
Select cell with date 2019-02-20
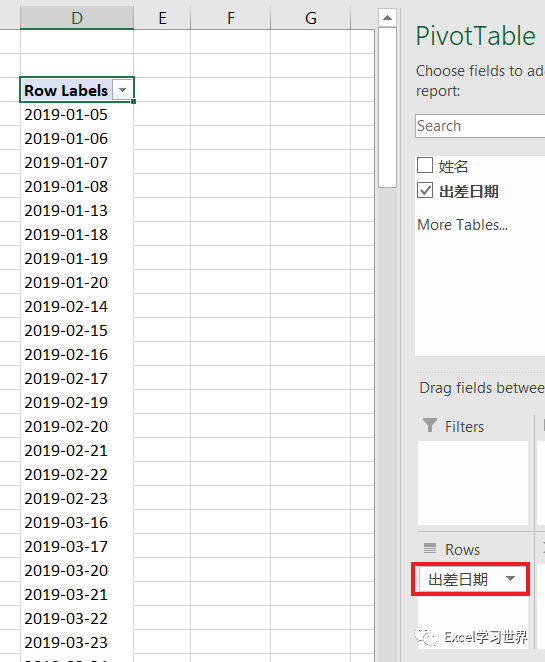tap(77, 426)
